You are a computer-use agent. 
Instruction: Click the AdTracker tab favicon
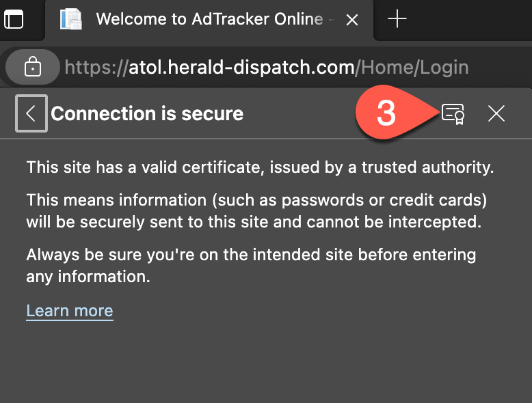click(x=70, y=19)
